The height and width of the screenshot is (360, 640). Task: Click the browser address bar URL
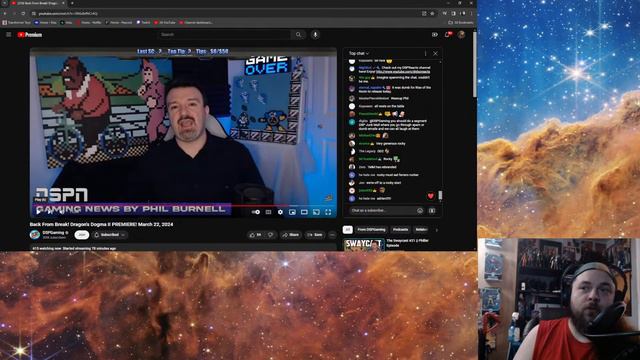(x=69, y=13)
